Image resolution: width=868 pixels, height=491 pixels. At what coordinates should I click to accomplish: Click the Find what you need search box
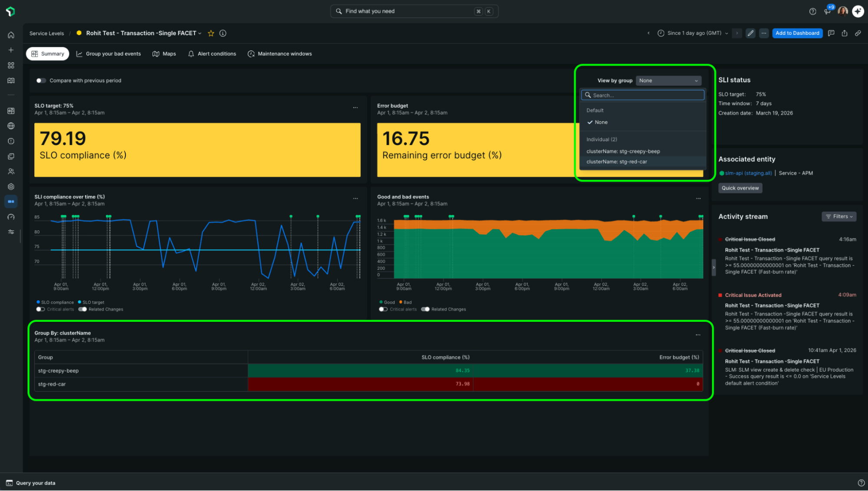(414, 11)
